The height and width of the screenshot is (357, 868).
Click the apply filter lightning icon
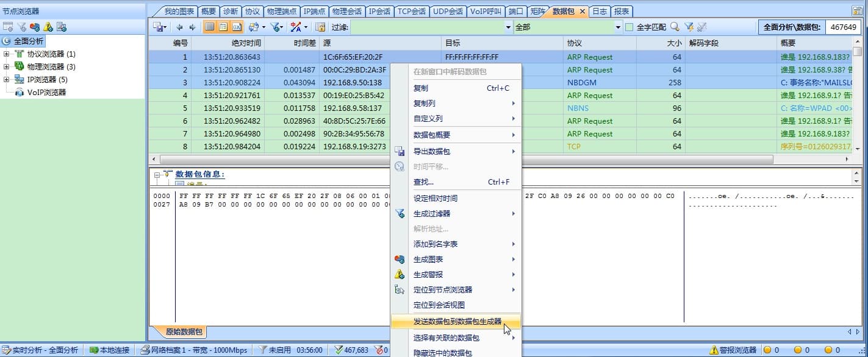tap(689, 27)
